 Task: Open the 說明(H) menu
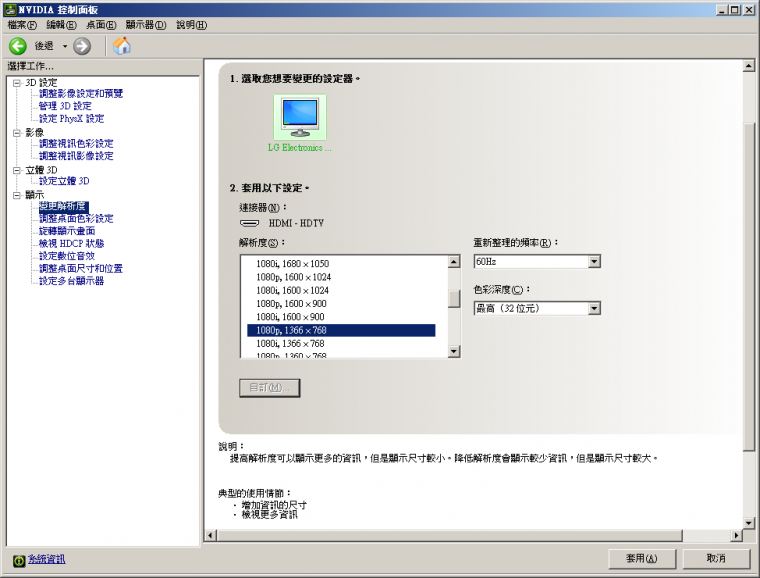[x=191, y=25]
